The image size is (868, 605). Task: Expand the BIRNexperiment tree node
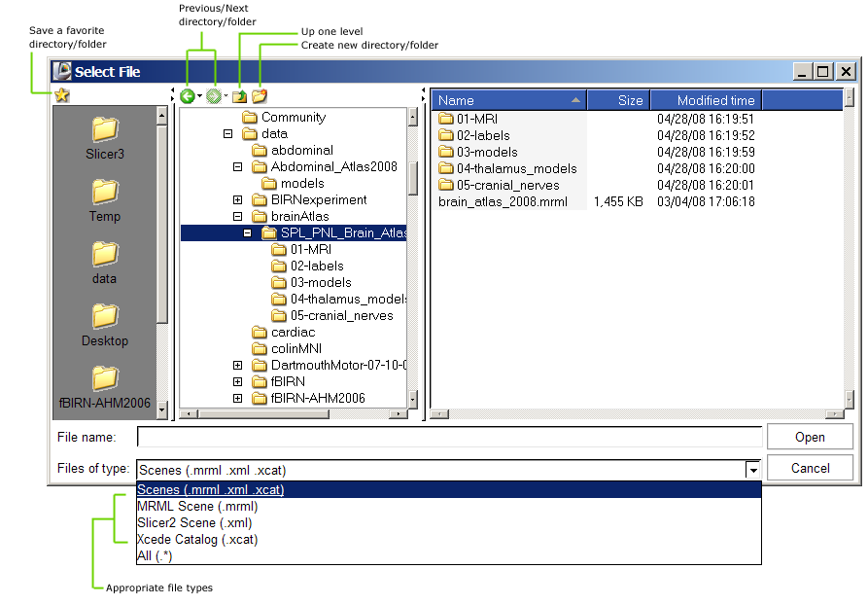[x=237, y=200]
